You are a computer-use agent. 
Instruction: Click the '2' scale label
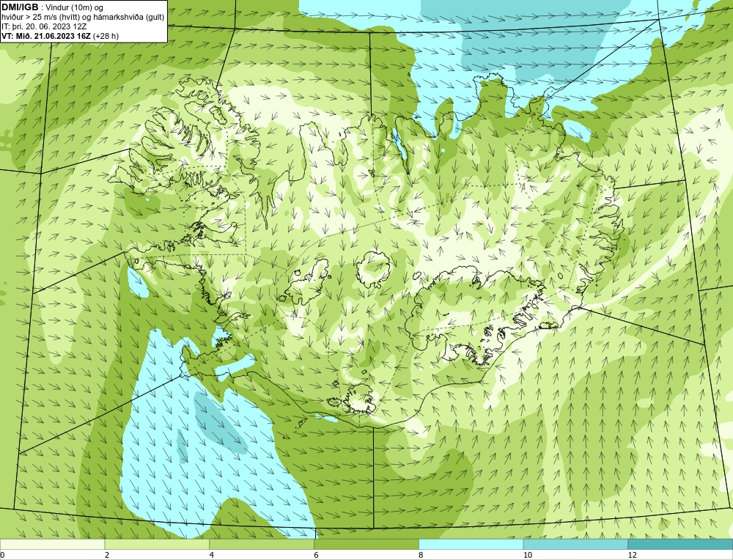[107, 555]
